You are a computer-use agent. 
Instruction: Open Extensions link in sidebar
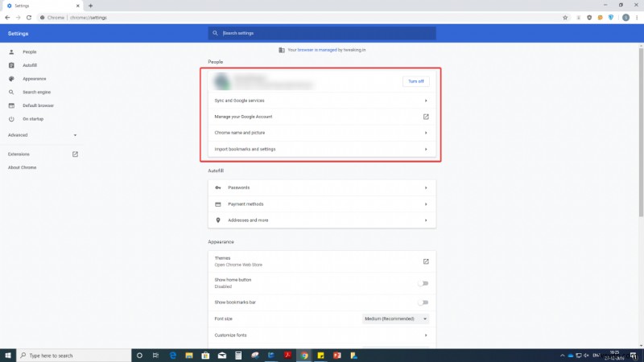coord(19,154)
